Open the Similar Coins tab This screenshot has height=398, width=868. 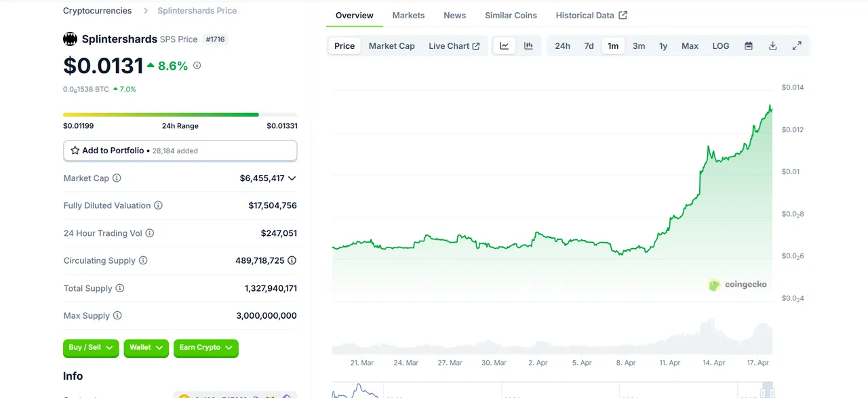click(511, 15)
